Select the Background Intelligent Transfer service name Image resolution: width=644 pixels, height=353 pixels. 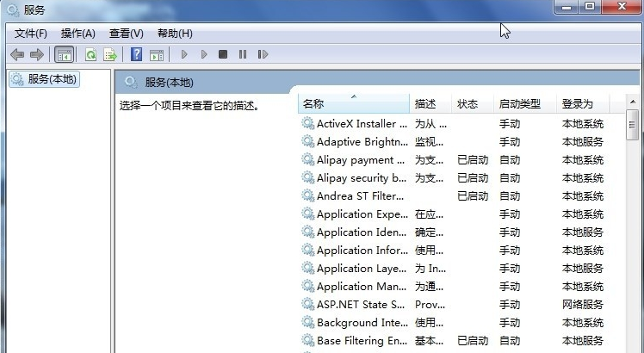(x=362, y=322)
